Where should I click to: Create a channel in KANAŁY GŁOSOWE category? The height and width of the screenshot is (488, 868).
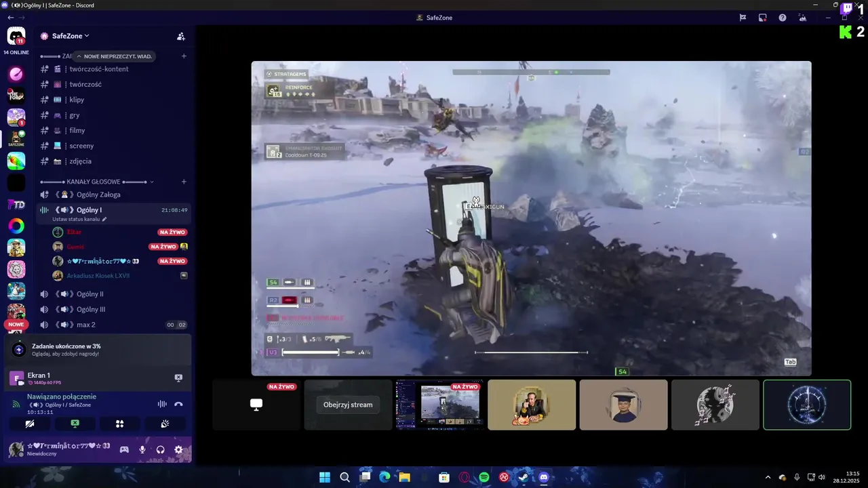[184, 182]
